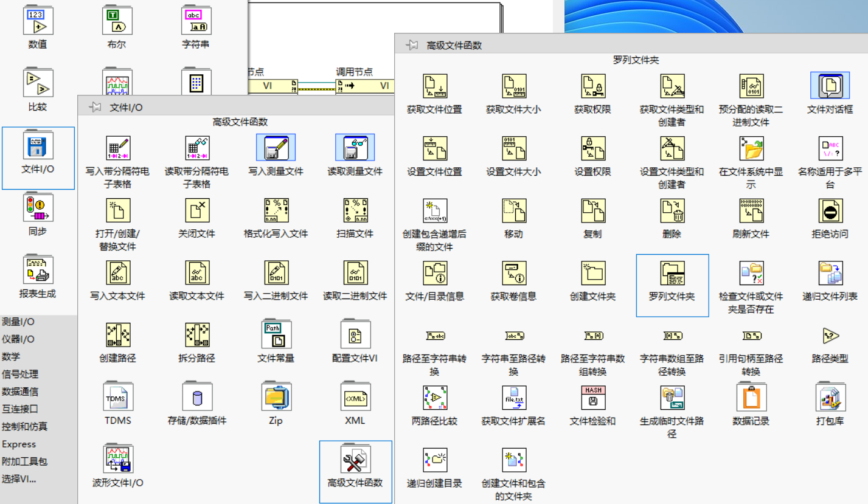Open the TDMS subpalette

(x=118, y=396)
